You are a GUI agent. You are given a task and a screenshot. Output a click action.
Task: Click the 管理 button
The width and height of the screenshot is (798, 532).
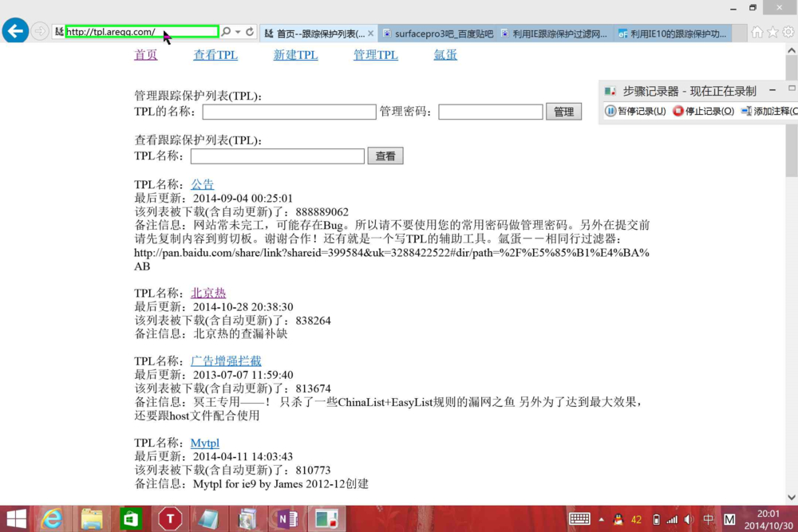pos(563,112)
